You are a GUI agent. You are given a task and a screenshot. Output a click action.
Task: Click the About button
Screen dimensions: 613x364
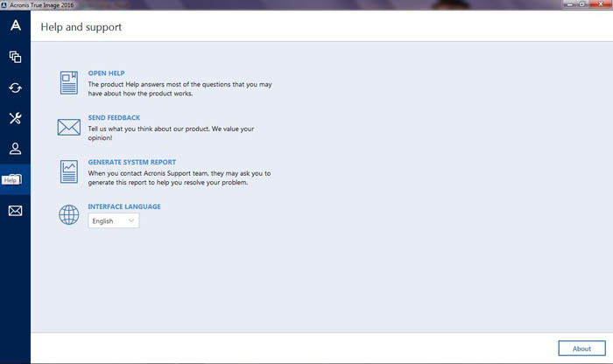tap(581, 348)
